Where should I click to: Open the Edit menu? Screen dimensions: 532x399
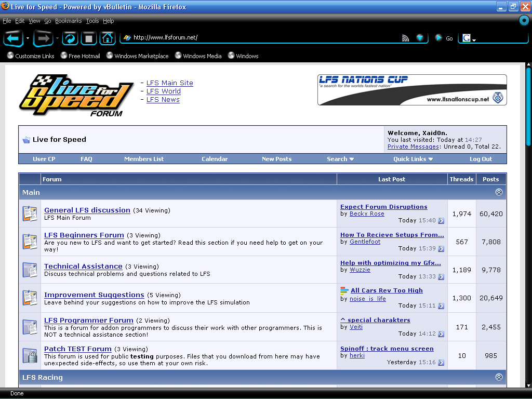(20, 21)
